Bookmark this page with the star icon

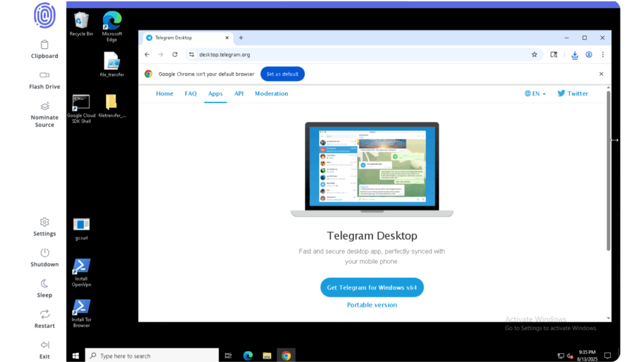535,55
